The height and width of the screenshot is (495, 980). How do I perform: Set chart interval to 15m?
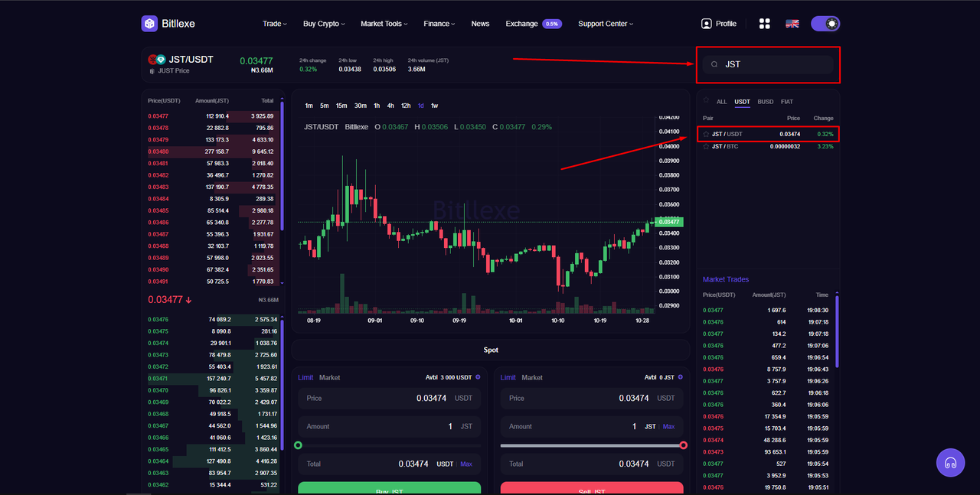click(341, 106)
